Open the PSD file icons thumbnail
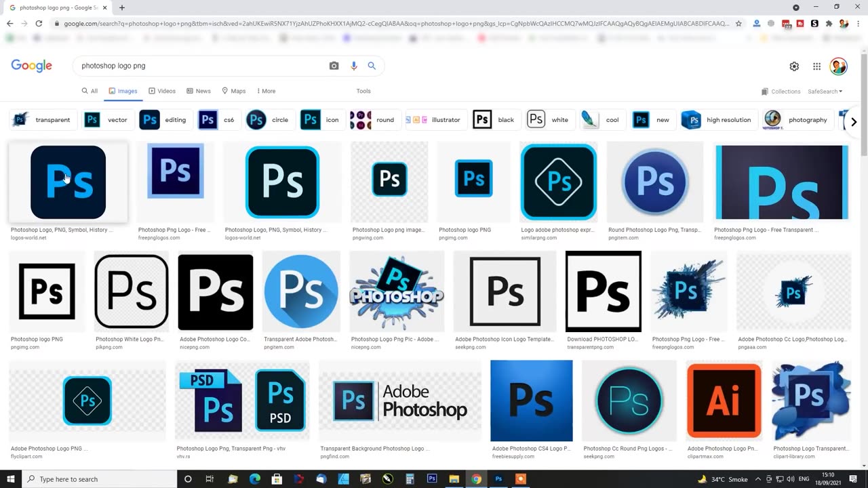The image size is (868, 488). click(x=242, y=401)
